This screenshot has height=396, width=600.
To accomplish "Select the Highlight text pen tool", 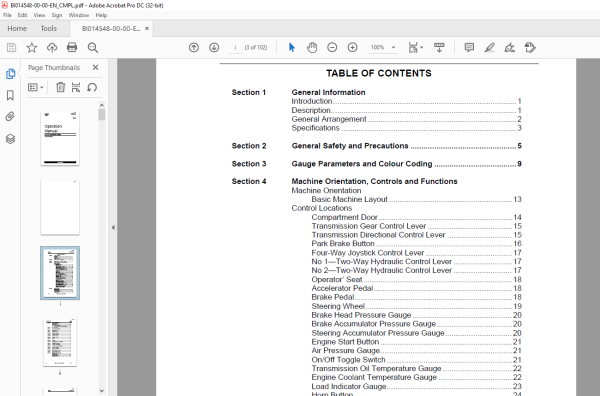I will click(489, 47).
